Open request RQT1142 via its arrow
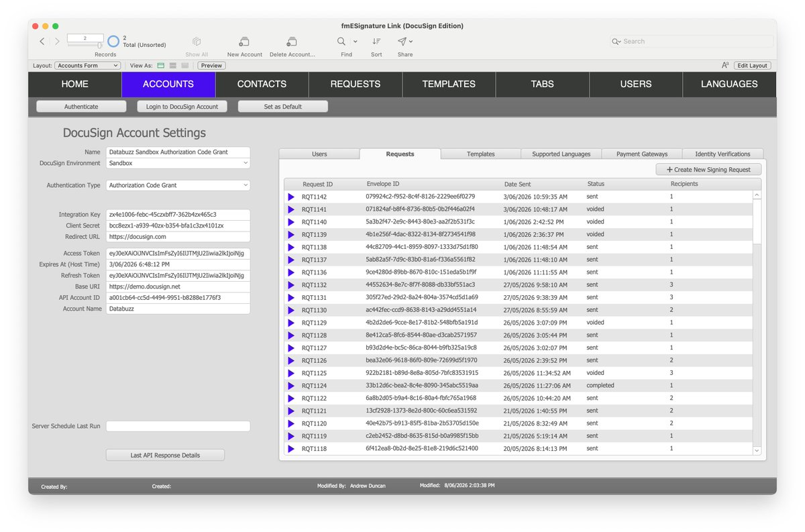This screenshot has height=532, width=805. [x=291, y=197]
